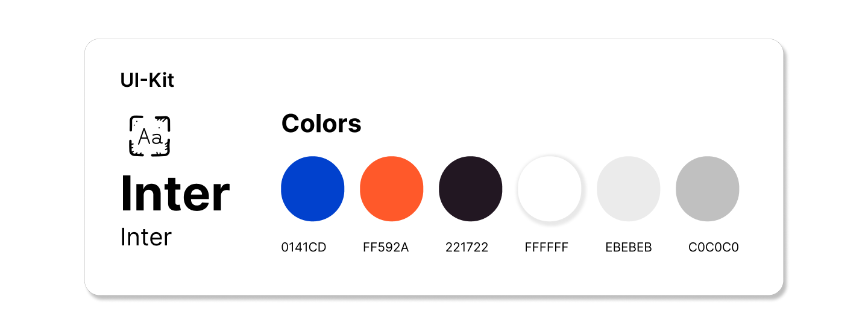Viewport: 868px width, 334px height.
Task: Select the FFFFFF hex code label
Action: coord(547,247)
